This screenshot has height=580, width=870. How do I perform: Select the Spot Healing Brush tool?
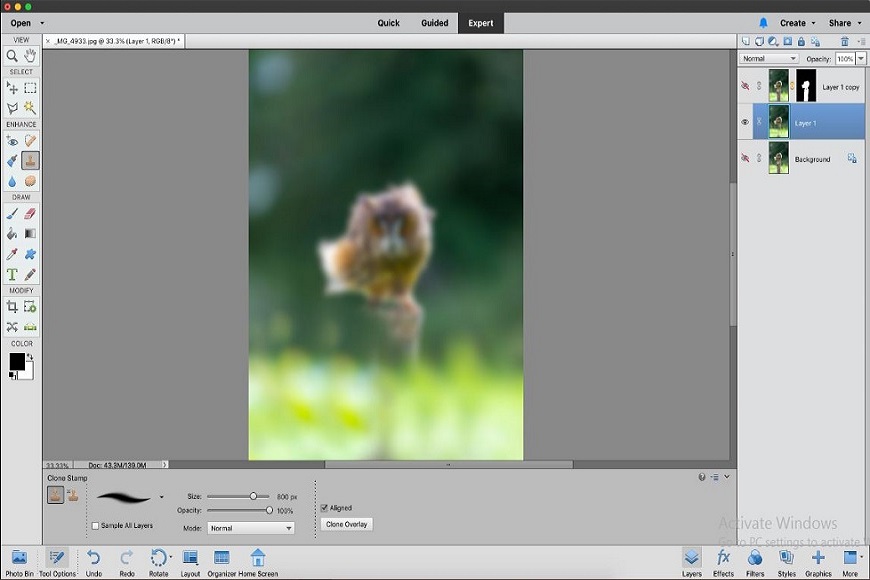tap(30, 140)
